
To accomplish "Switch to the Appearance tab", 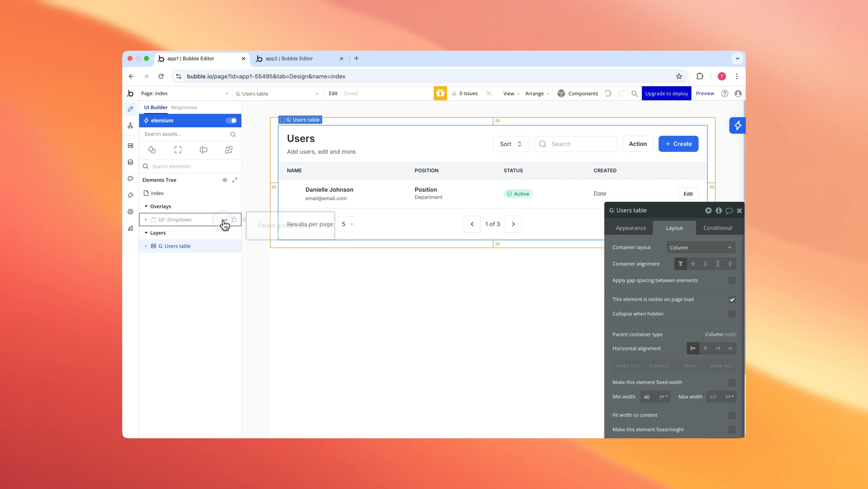I will coord(630,228).
